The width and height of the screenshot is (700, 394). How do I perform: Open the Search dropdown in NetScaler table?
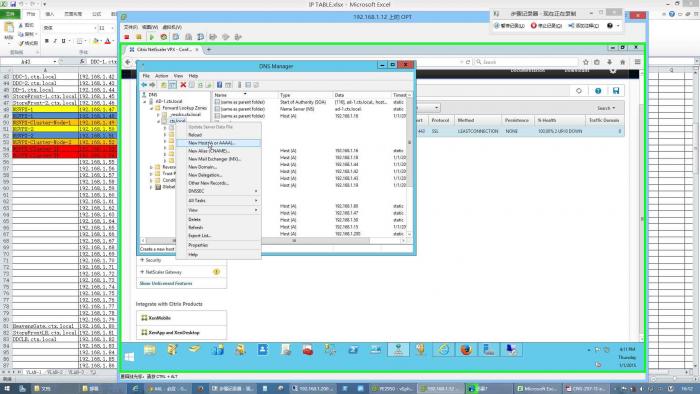click(x=606, y=108)
